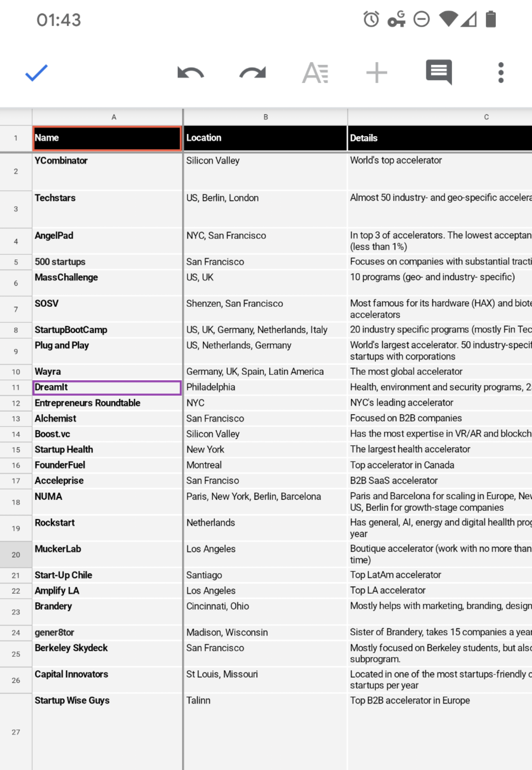The height and width of the screenshot is (770, 532).
Task: Tap the alarm icon in status bar
Action: 371,19
